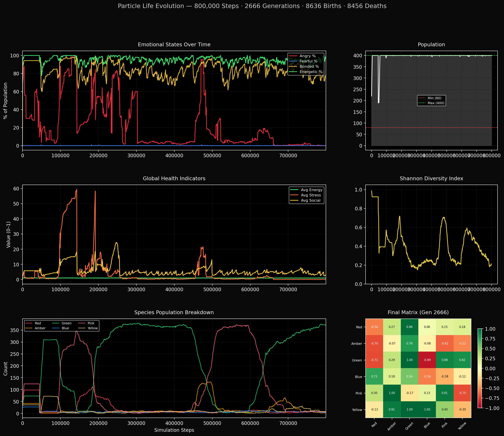The image size is (504, 436).
Task: Click the 'Min (80)' legend entry
Action: click(430, 98)
